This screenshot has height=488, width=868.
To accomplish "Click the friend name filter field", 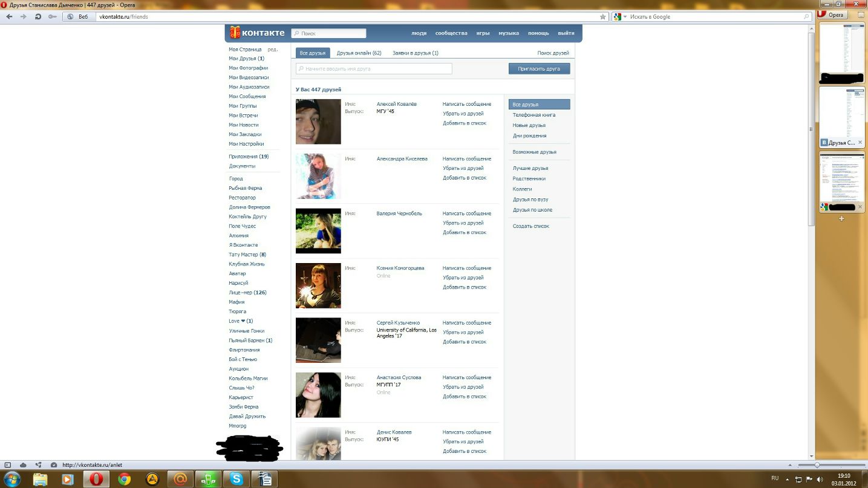I will [x=374, y=69].
